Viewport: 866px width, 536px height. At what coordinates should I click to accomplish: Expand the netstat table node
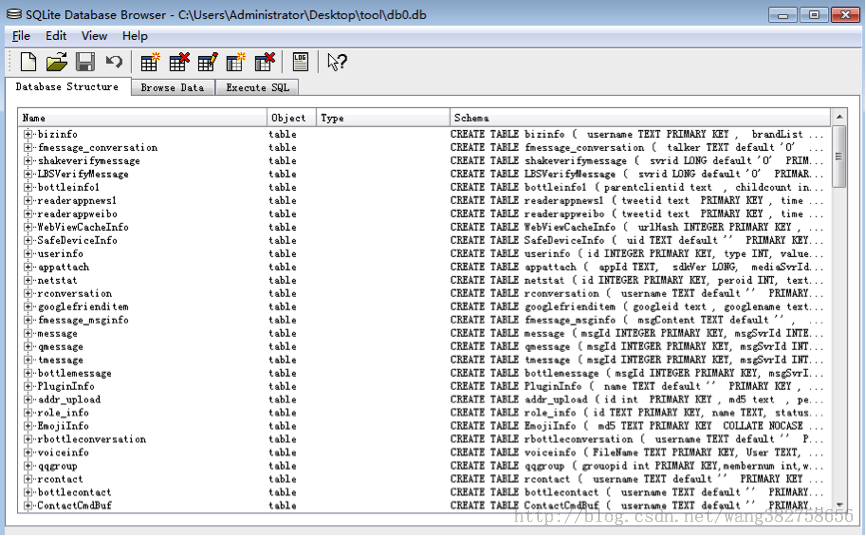point(28,280)
